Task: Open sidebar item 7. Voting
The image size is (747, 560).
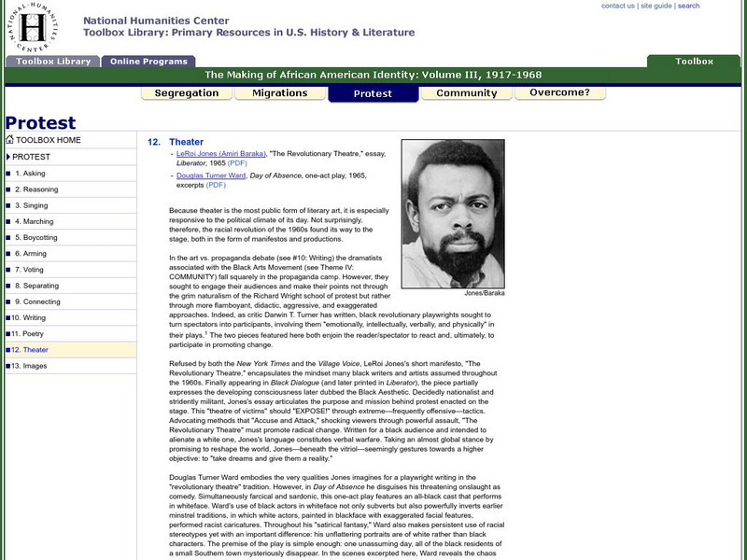Action: 29,270
